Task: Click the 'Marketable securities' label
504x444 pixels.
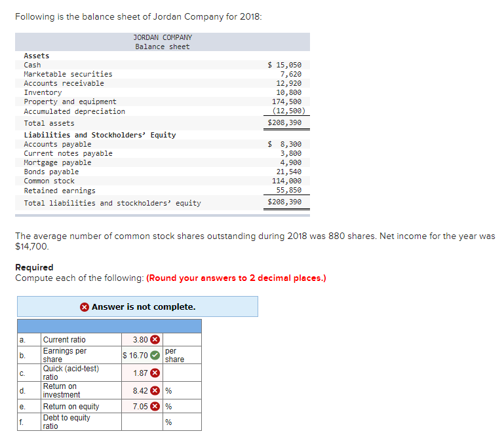Action: tap(68, 74)
